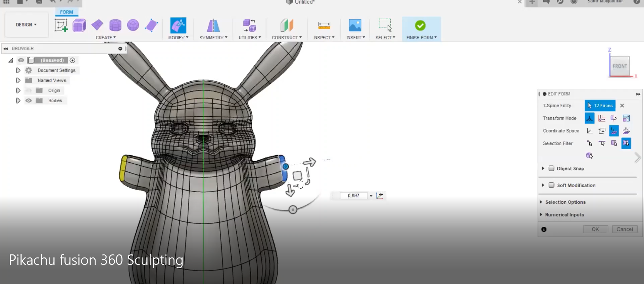
Task: Expand the Document Settings node
Action: [x=18, y=70]
